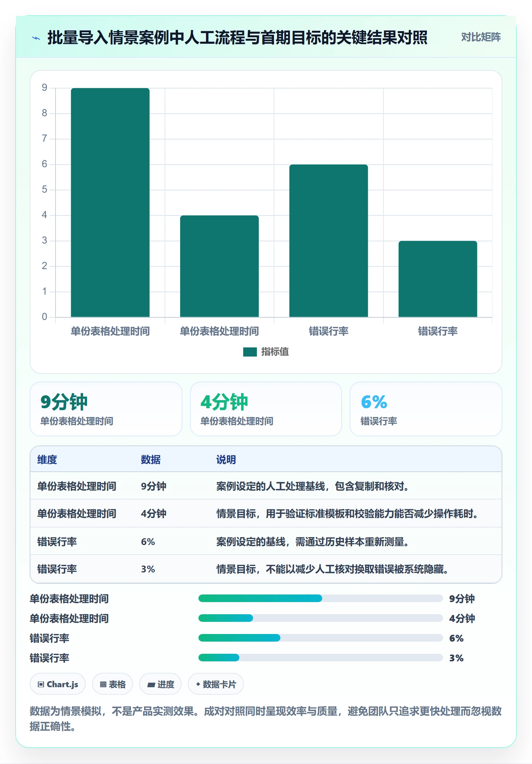Click the description 案例设定的人工处理基线
The image size is (532, 764).
312,486
